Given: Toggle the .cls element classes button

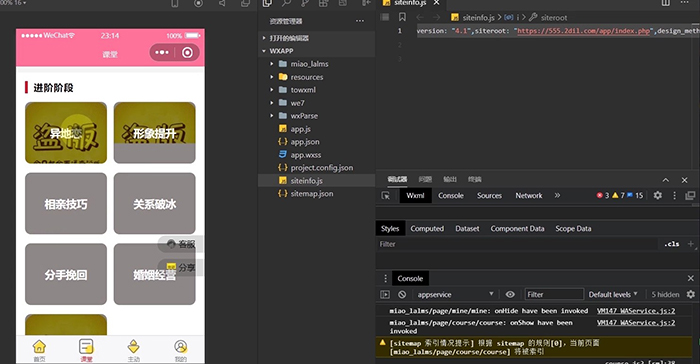Looking at the screenshot, I should click(671, 244).
